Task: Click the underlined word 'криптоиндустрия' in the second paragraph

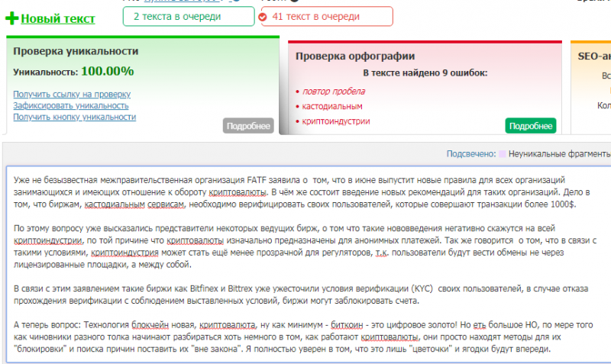Action: (124, 253)
